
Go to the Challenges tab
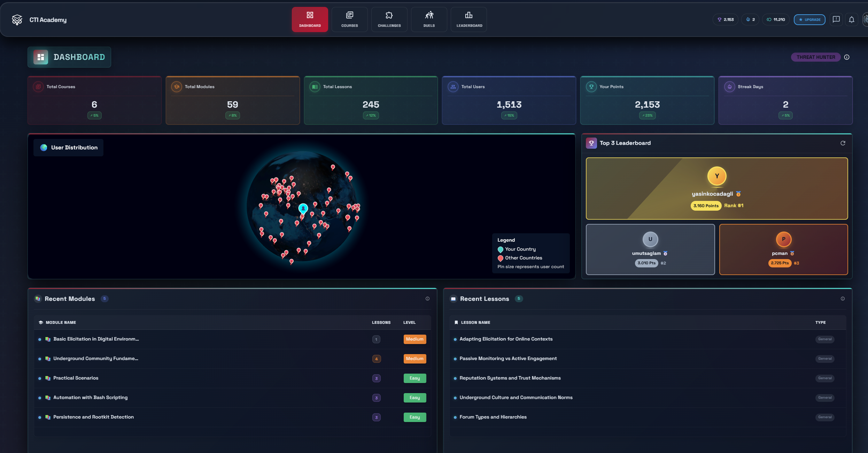click(x=389, y=19)
